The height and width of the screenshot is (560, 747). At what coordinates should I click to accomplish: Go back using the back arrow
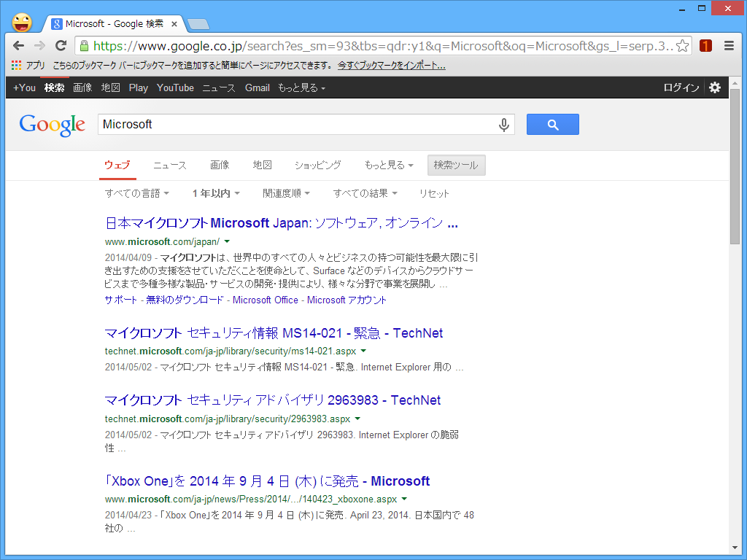18,44
